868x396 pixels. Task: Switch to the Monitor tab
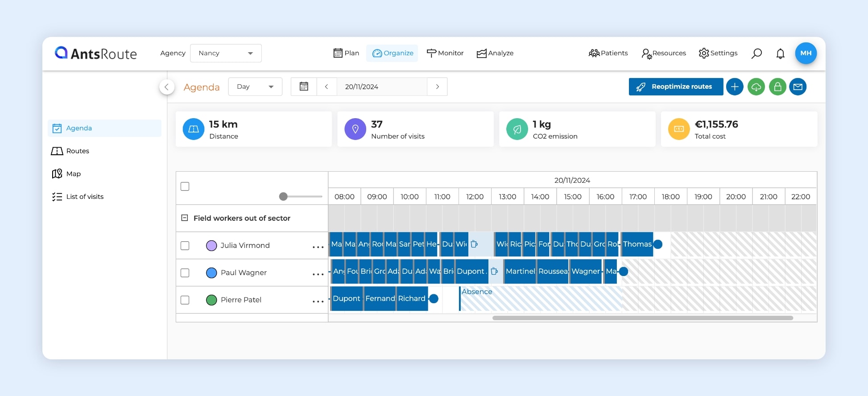pos(445,53)
